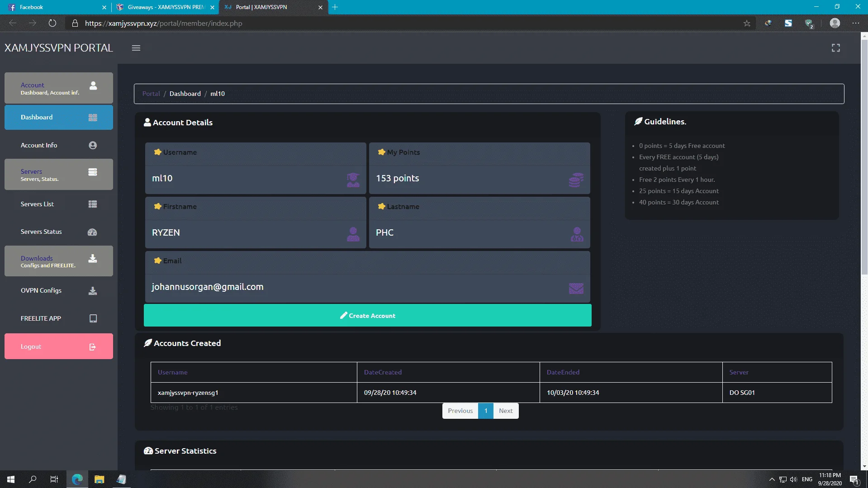The image size is (868, 488).
Task: Open the notification center icon
Action: (854, 479)
